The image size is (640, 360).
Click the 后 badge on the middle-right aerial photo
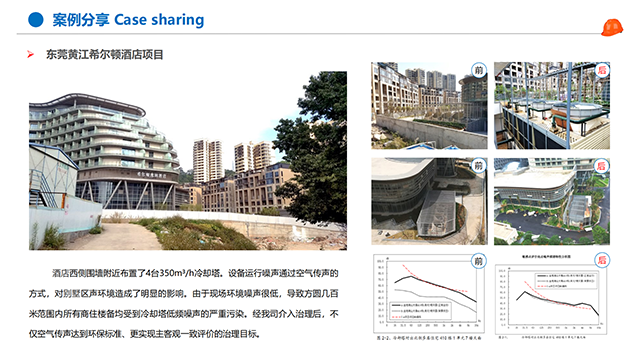click(602, 166)
